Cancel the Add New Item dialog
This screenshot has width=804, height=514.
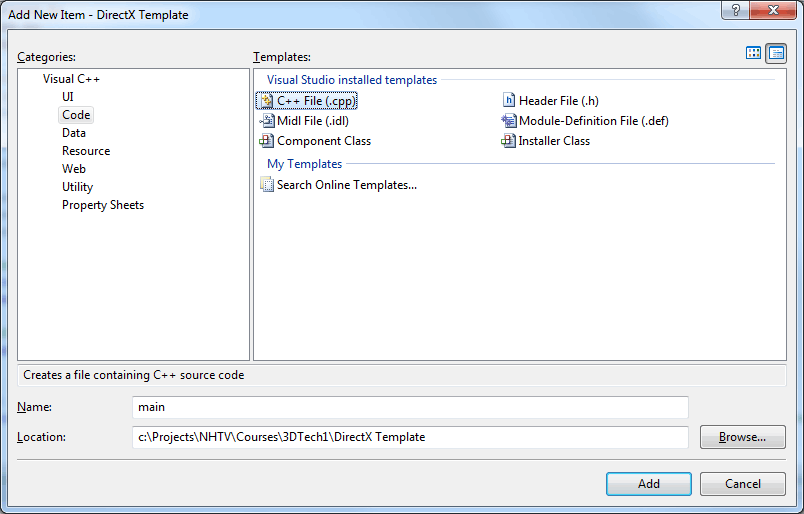[x=742, y=484]
